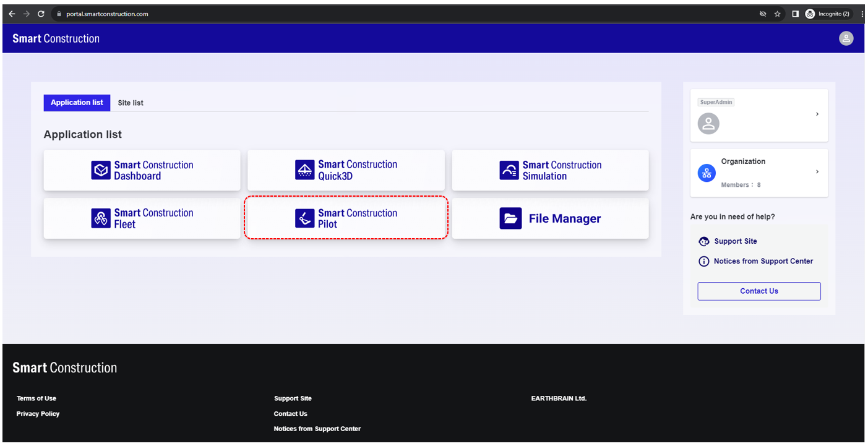Select the Organization icon in sidebar
The height and width of the screenshot is (446, 868).
click(x=707, y=173)
